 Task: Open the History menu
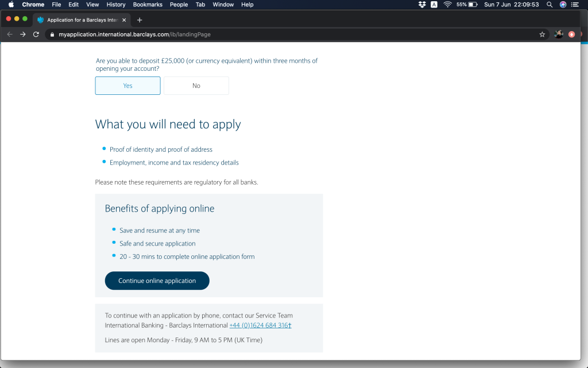116,5
